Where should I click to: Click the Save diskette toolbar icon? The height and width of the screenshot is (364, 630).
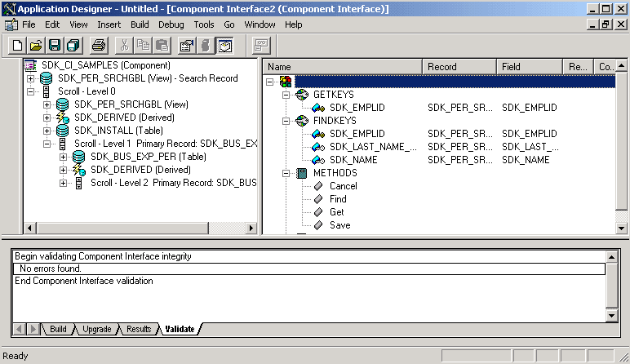[55, 46]
